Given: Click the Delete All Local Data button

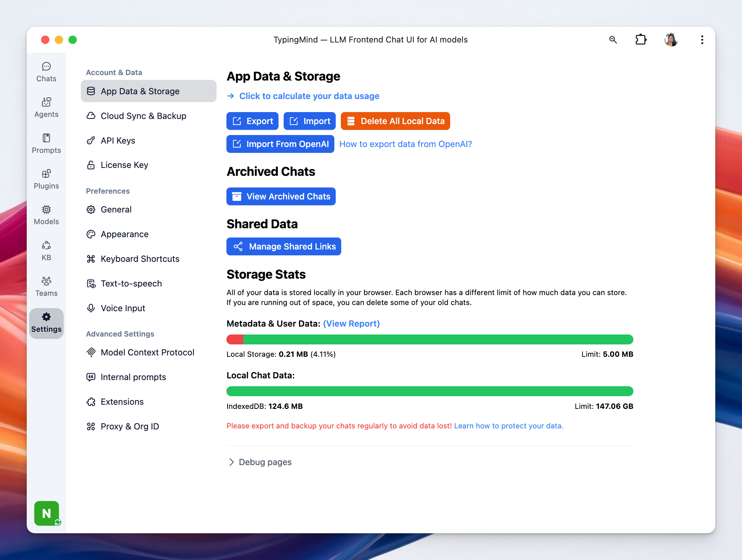Looking at the screenshot, I should coord(395,121).
